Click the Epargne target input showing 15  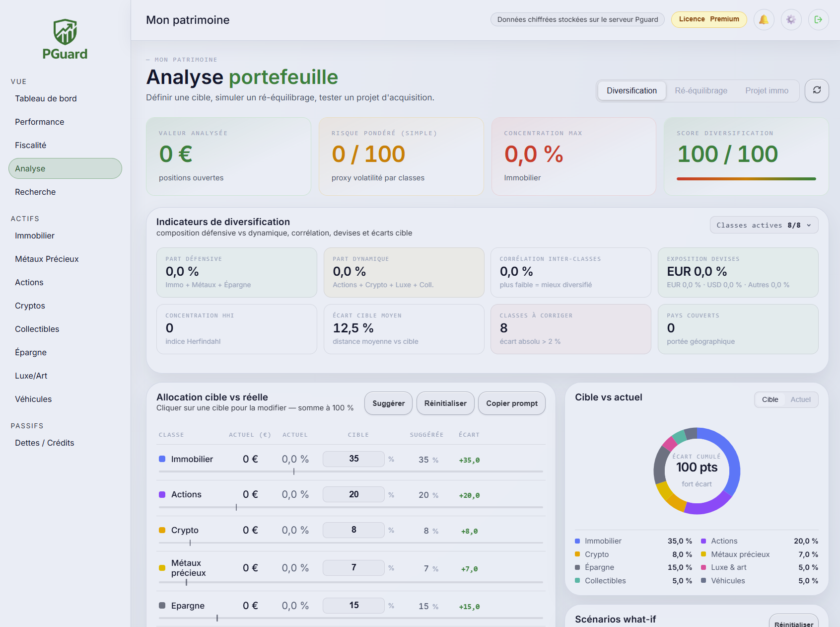click(353, 605)
